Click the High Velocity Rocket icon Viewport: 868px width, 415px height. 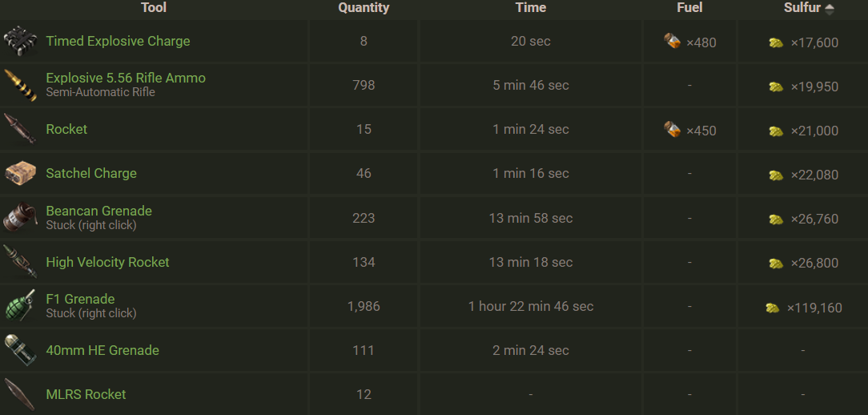tap(19, 262)
